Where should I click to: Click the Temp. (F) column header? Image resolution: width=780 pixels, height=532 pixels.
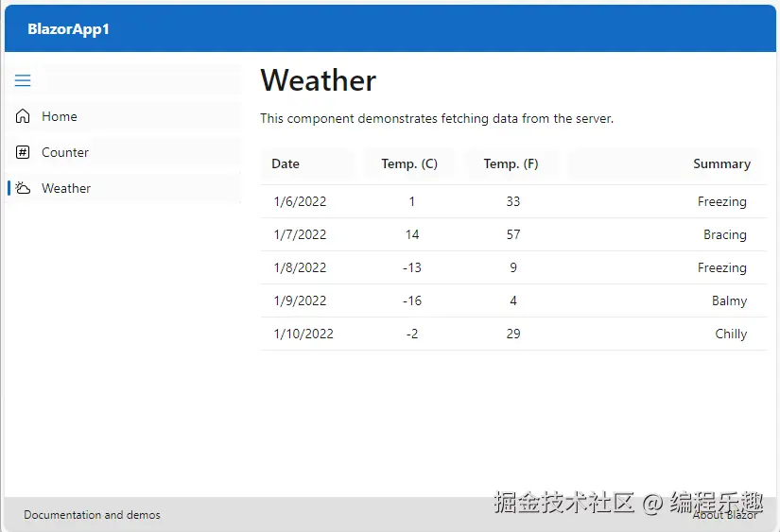(511, 163)
